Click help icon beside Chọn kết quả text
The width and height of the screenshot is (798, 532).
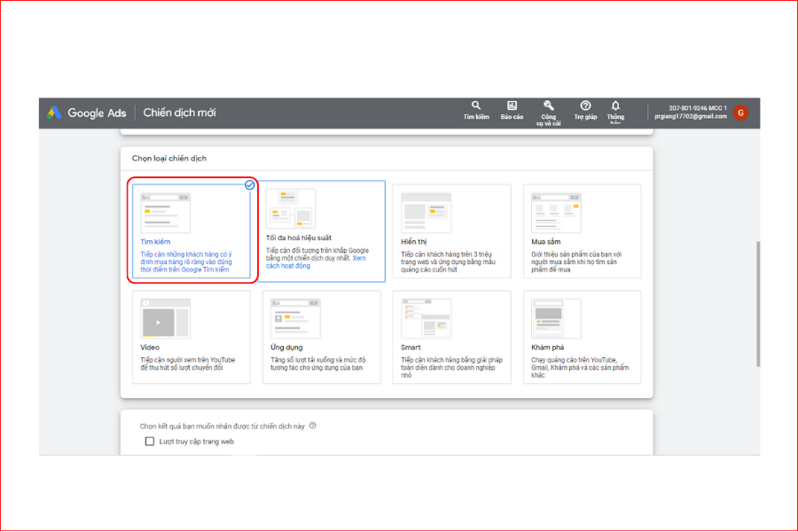point(312,426)
